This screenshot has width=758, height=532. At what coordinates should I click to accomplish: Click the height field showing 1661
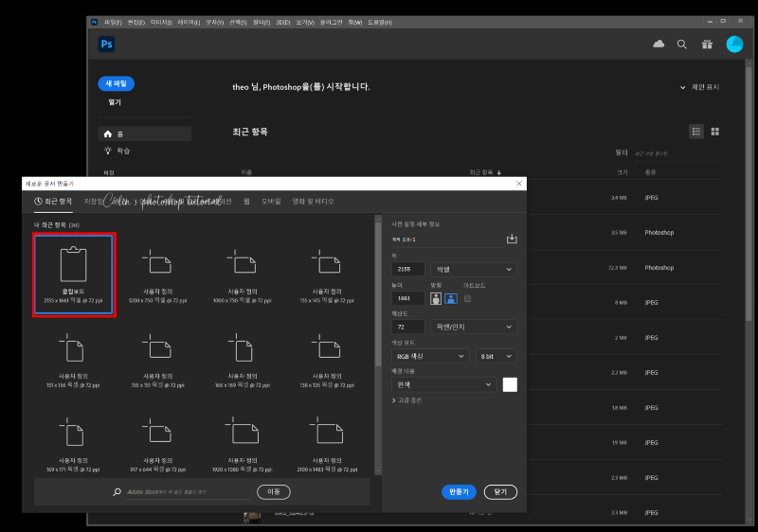[x=407, y=298]
